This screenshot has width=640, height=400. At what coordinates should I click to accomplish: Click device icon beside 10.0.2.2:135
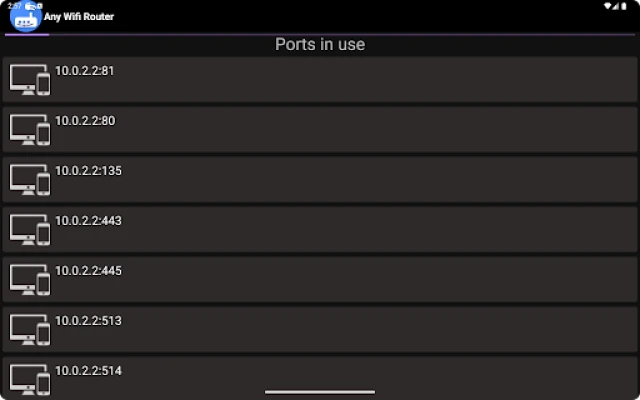(30, 180)
